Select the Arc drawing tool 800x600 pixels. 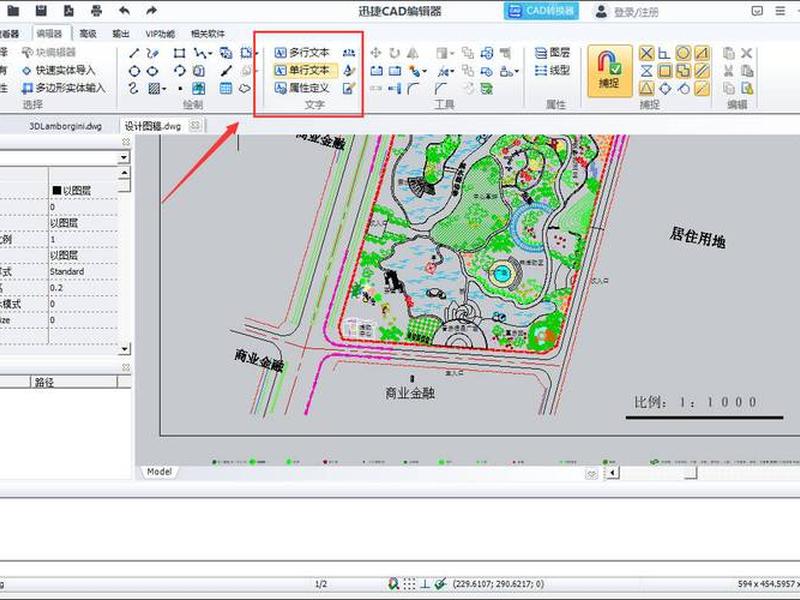coord(179,71)
